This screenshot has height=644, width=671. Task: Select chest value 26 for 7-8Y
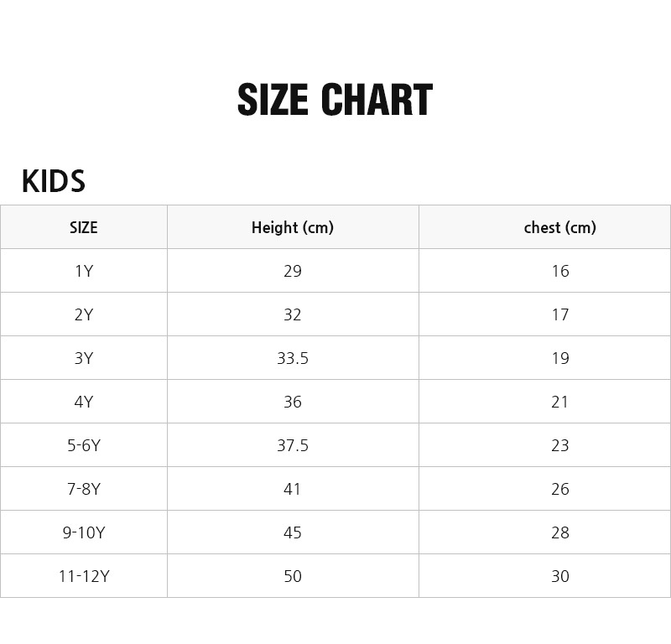point(560,489)
